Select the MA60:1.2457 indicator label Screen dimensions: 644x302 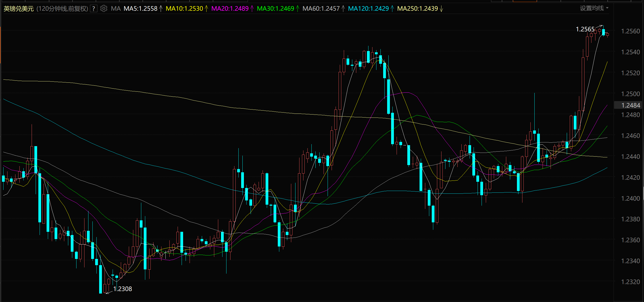pos(321,9)
